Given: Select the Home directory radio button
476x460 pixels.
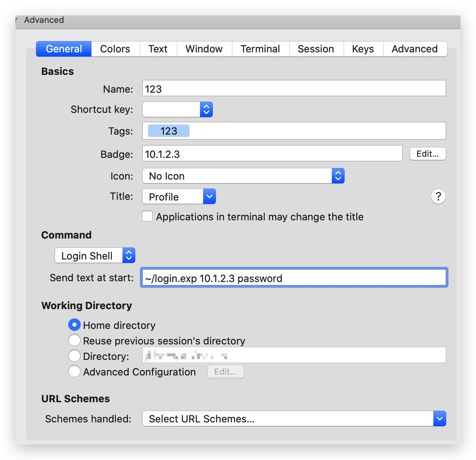Looking at the screenshot, I should [x=74, y=325].
